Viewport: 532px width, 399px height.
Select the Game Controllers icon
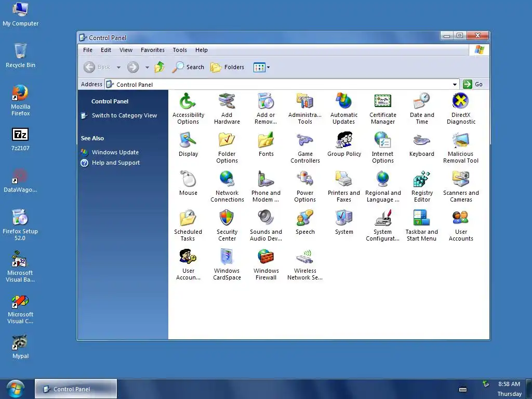point(304,148)
